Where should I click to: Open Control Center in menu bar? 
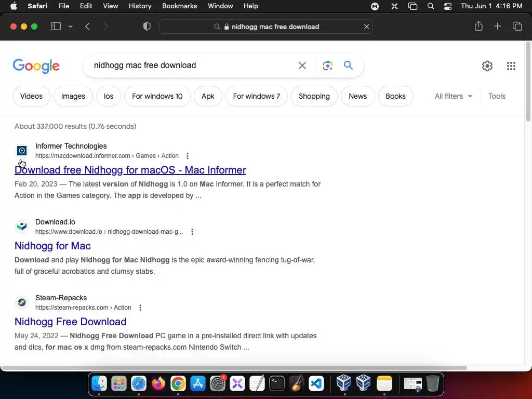tap(448, 6)
